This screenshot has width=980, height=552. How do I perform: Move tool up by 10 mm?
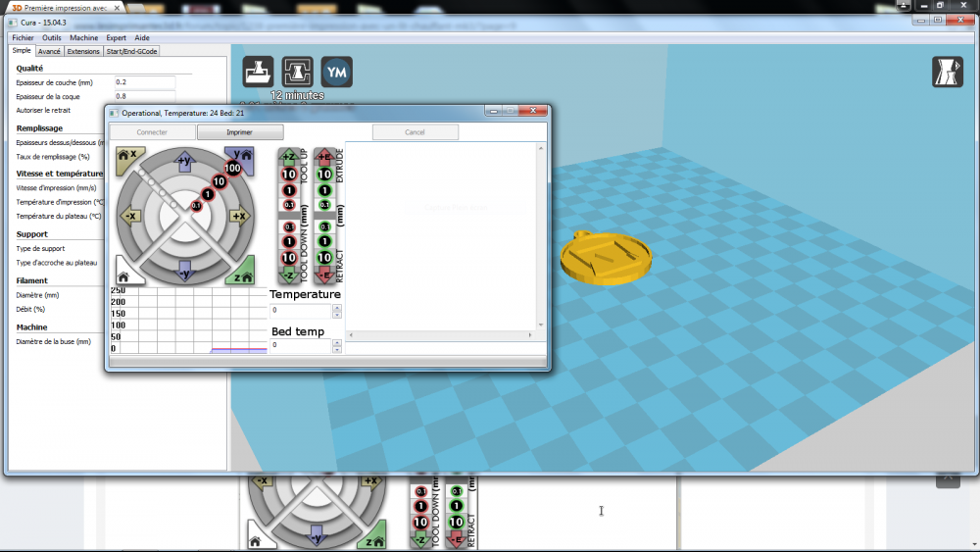pos(289,175)
